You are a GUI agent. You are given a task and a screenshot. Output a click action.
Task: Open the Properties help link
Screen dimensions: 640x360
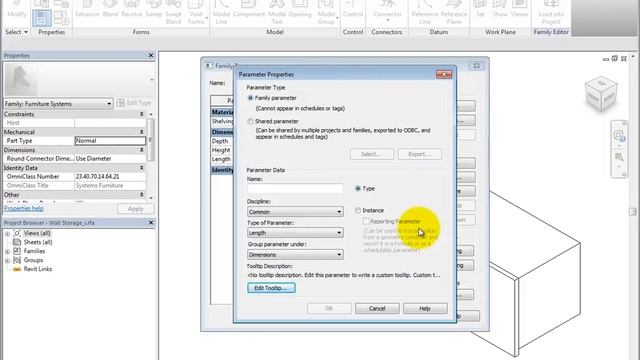pos(24,209)
